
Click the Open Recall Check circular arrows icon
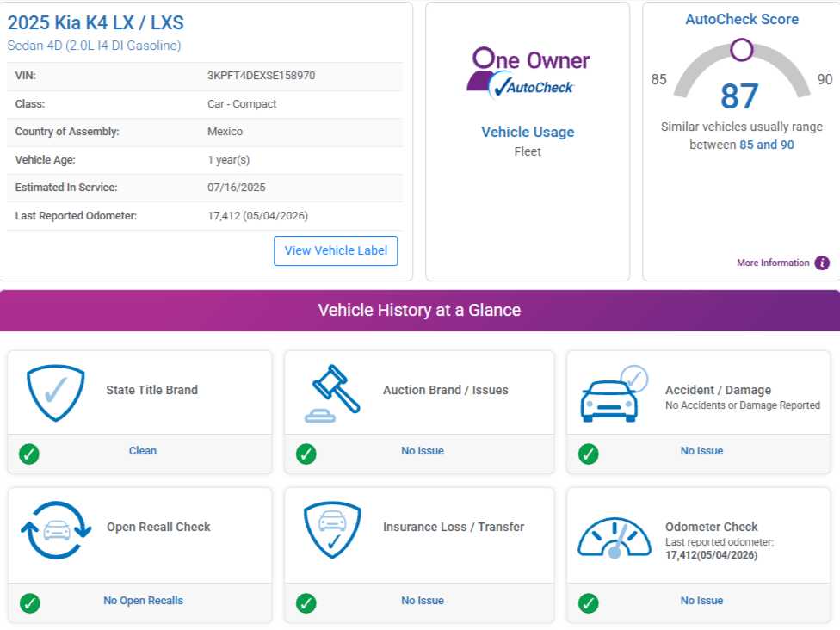click(56, 530)
